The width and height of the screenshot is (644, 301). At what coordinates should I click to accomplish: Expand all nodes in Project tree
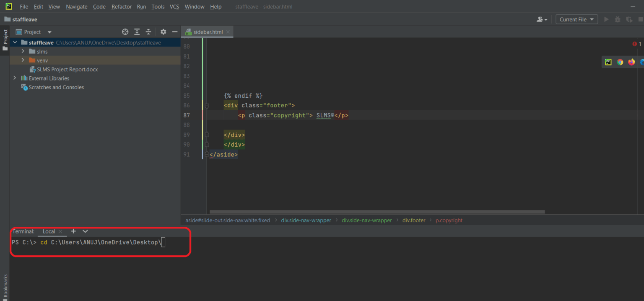coord(137,32)
